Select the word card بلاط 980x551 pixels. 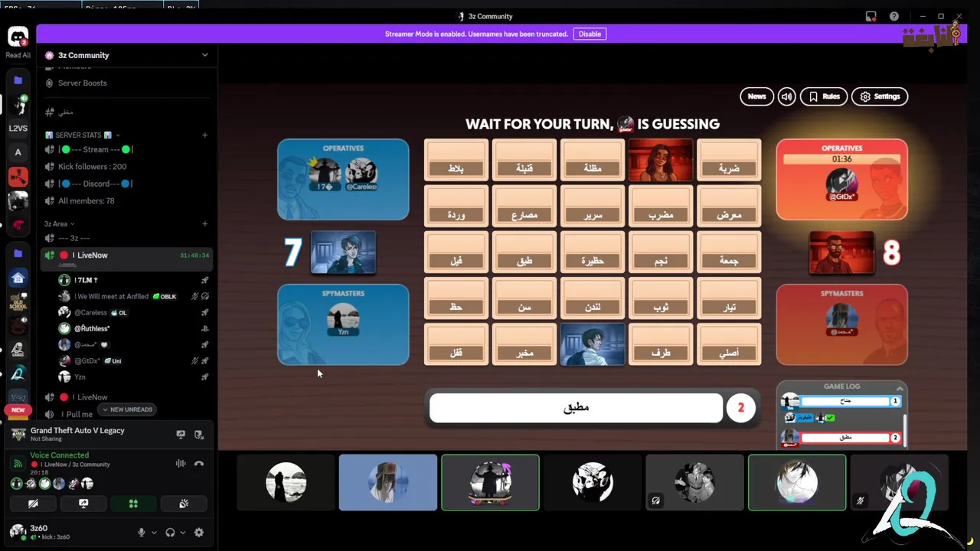pyautogui.click(x=456, y=160)
